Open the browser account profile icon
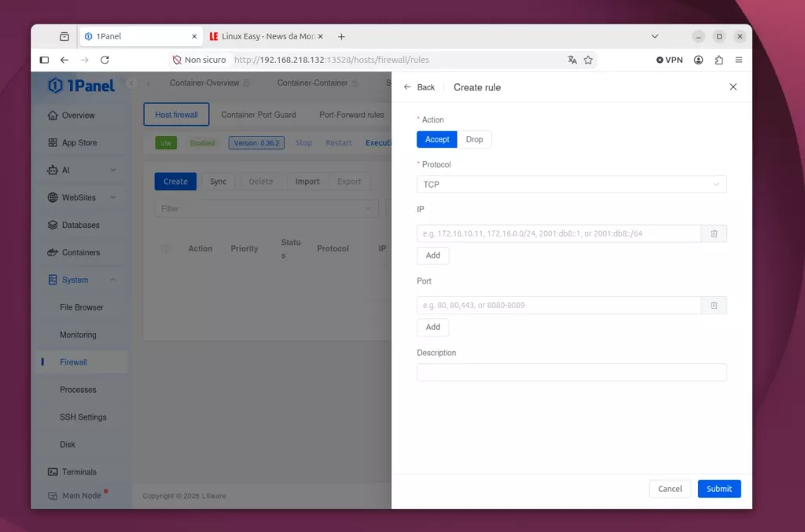Screen dimensions: 805x532 698,60
